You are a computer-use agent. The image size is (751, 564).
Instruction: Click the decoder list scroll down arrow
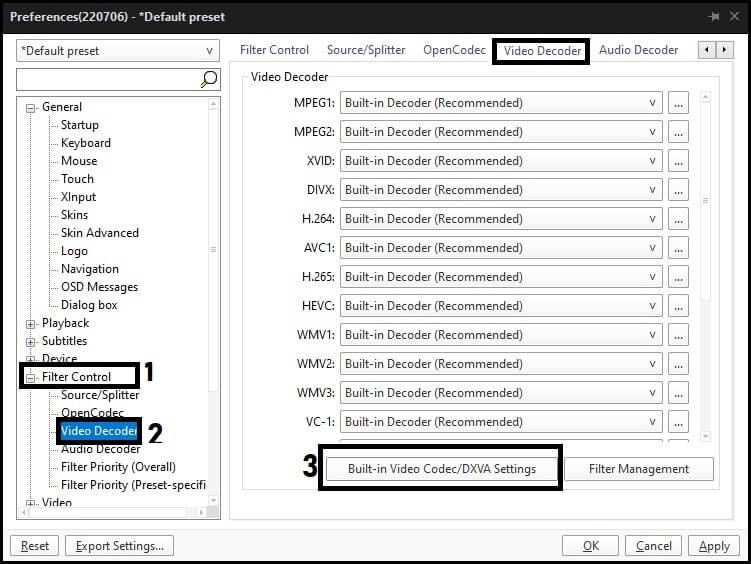705,436
